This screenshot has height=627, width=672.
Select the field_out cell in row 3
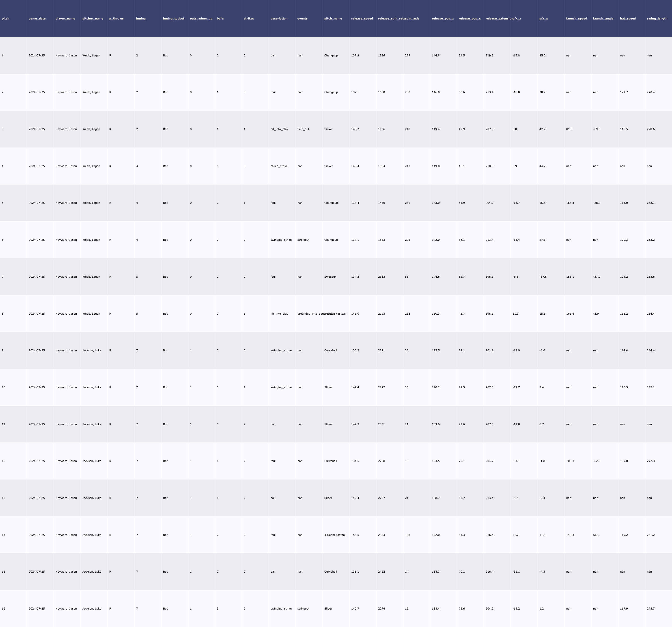[303, 129]
